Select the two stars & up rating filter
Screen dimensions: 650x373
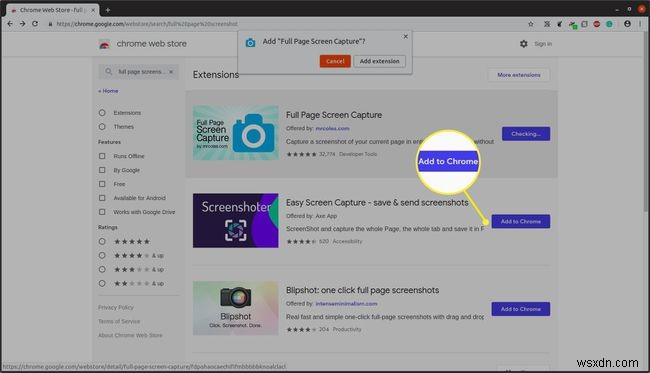102,283
